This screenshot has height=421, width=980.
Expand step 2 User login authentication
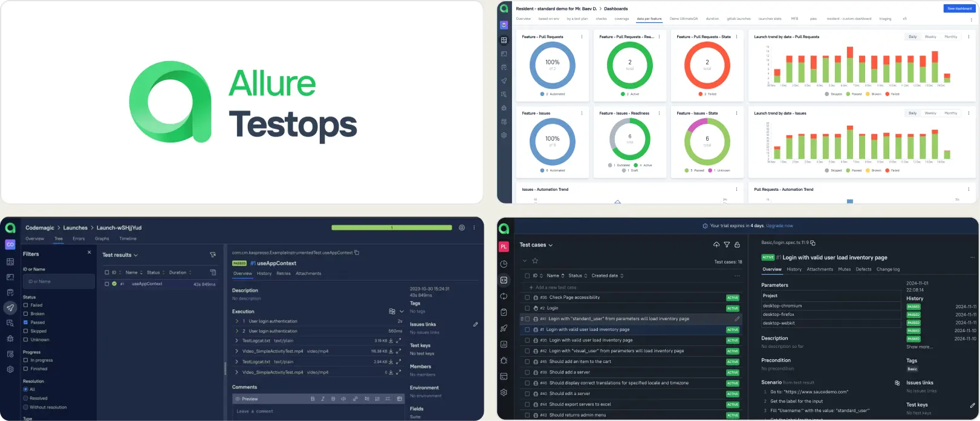click(x=236, y=331)
